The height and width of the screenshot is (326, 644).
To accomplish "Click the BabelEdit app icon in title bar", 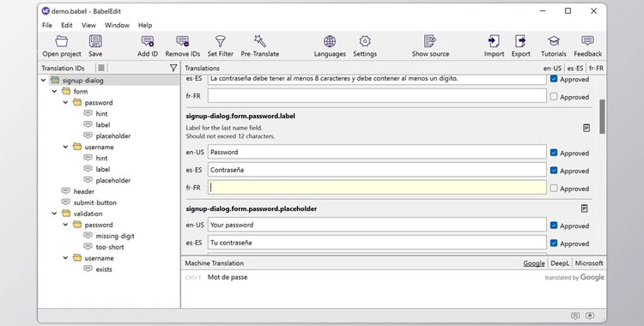I will 46,10.
